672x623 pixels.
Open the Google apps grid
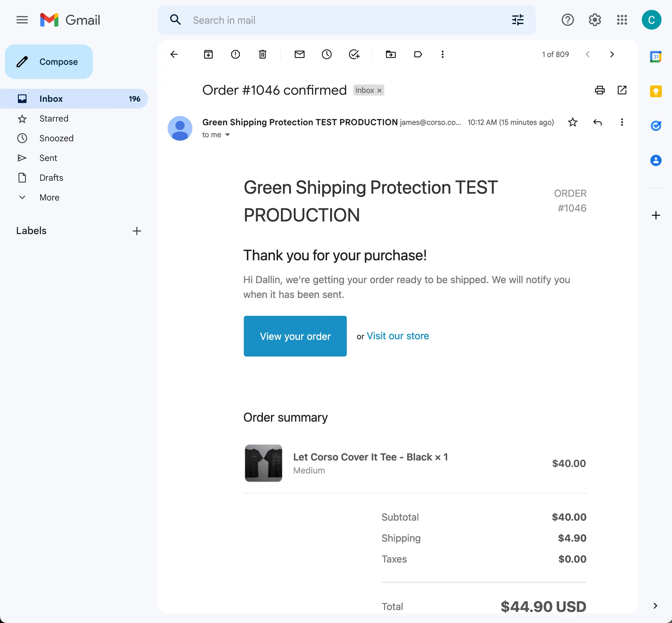[x=622, y=20]
